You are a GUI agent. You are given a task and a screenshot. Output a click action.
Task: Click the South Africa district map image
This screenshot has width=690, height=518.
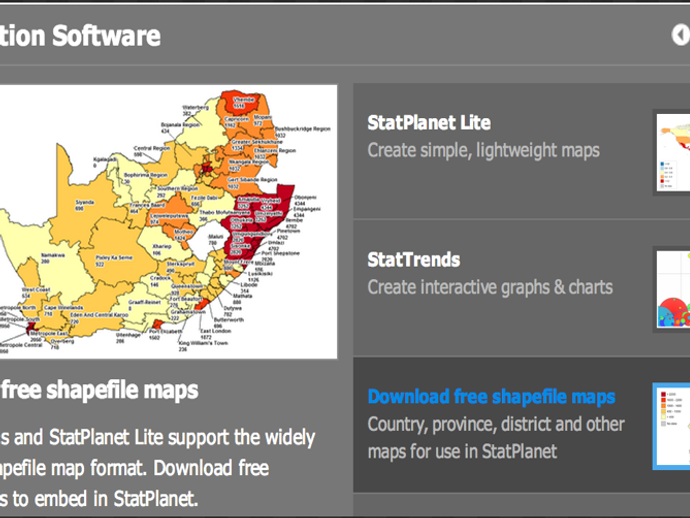coord(169,222)
